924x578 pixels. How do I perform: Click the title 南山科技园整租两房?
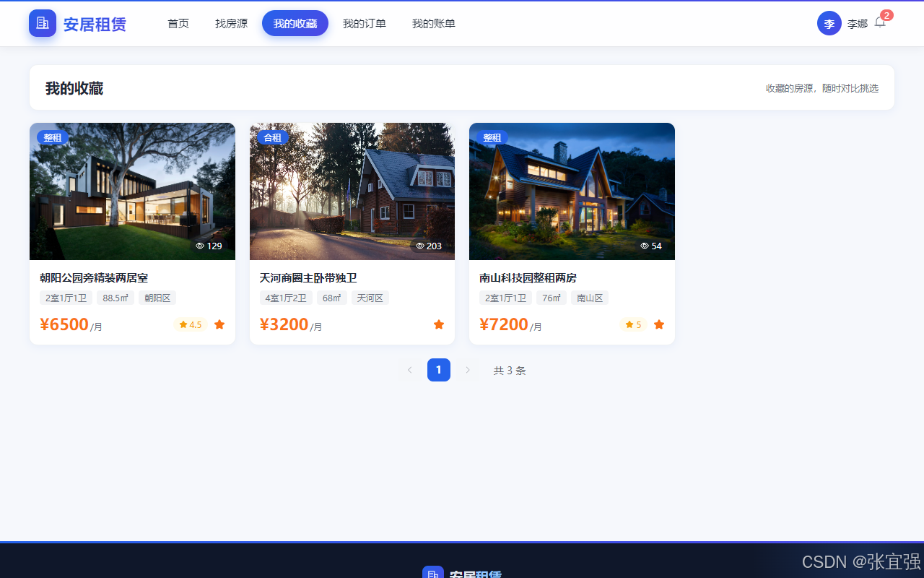tap(528, 277)
